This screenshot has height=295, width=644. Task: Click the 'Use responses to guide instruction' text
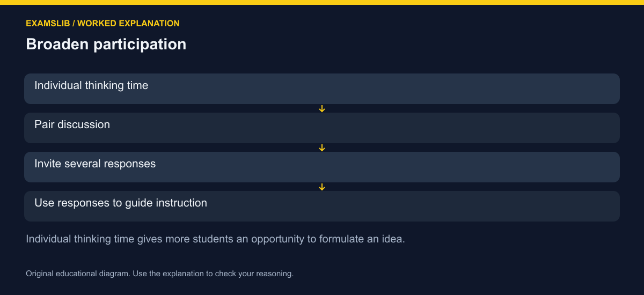click(x=121, y=203)
